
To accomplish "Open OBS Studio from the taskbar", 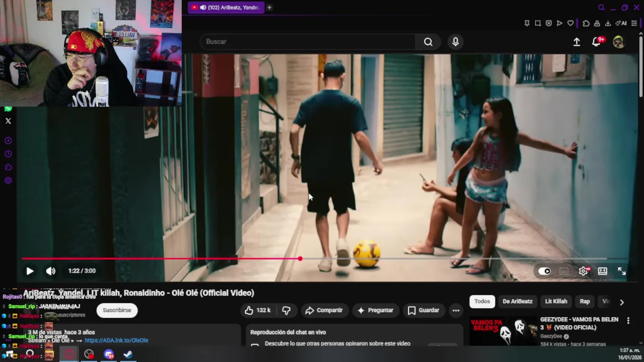I will point(89,354).
